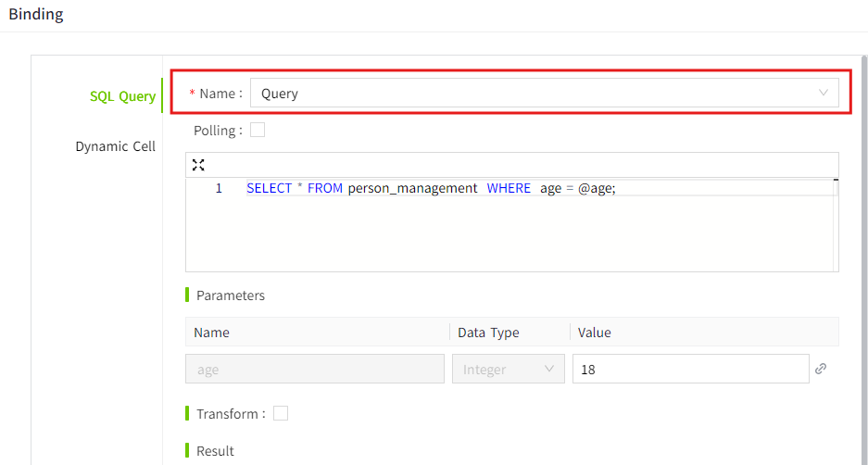Open the Dynamic Cell tab
Image resolution: width=868 pixels, height=465 pixels.
(115, 146)
